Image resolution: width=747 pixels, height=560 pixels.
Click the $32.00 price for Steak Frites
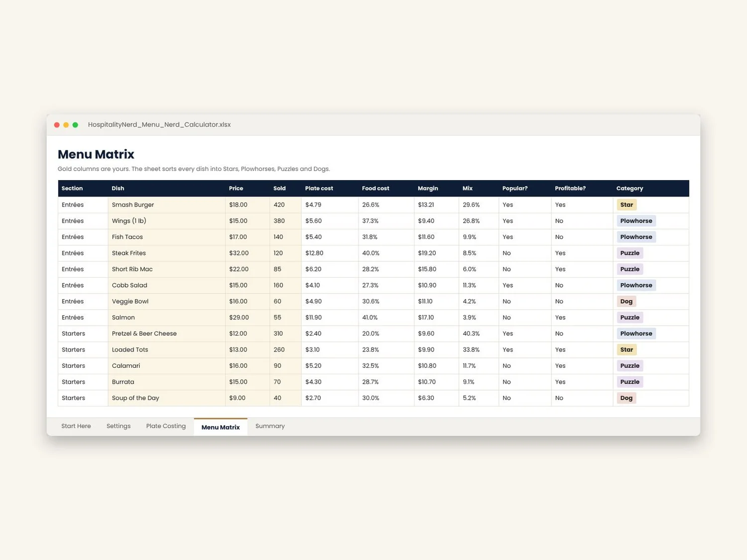(248, 253)
